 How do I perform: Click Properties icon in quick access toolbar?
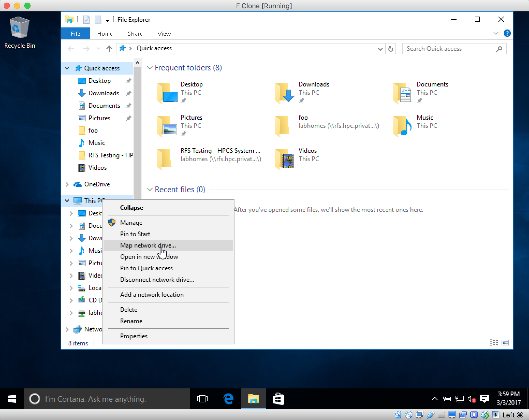tap(86, 20)
